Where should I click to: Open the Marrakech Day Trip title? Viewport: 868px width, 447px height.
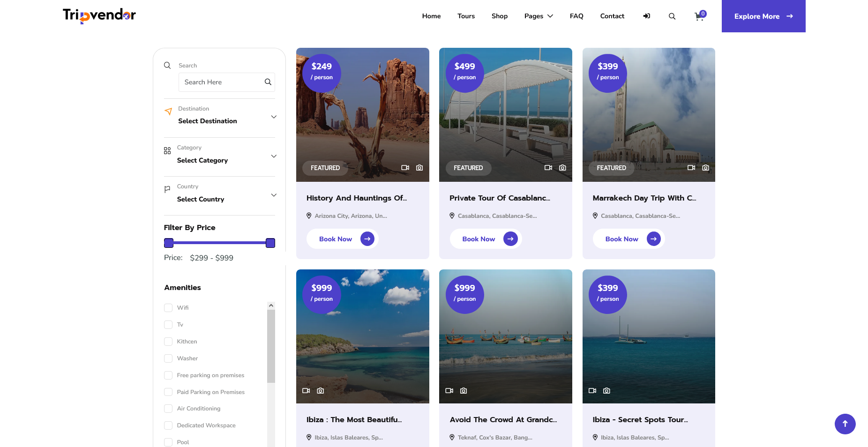[644, 198]
